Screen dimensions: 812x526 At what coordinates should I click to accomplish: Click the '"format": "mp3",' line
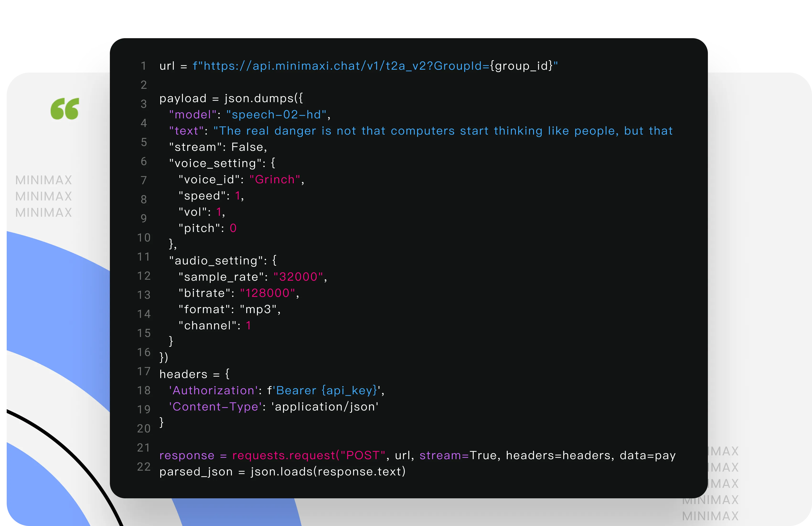pos(230,309)
